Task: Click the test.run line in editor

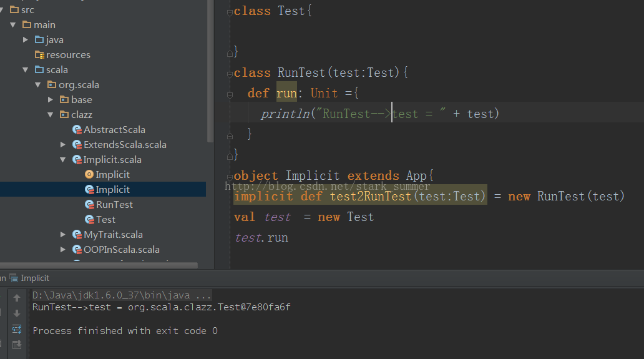Action: click(x=261, y=238)
